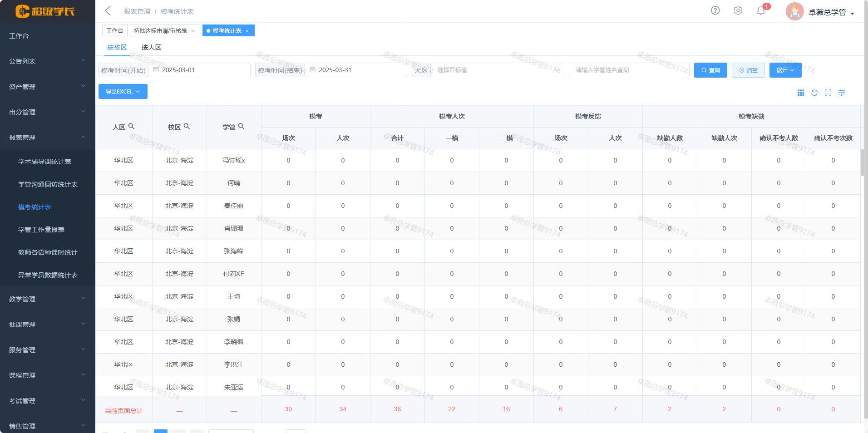The height and width of the screenshot is (433, 868).
Task: Click the back arrow icon in the header
Action: click(x=108, y=11)
